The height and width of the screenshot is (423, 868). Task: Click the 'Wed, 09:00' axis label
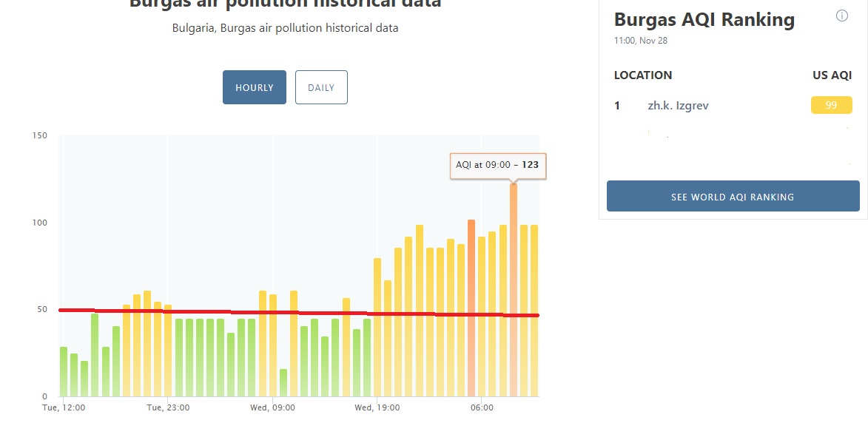tap(272, 408)
